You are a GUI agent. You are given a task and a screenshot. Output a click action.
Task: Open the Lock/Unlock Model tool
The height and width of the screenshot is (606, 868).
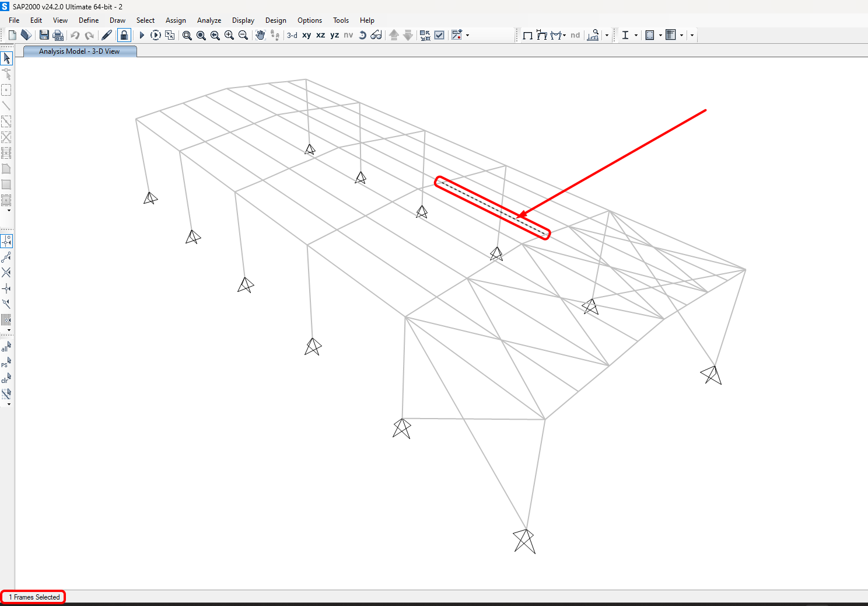pyautogui.click(x=124, y=34)
